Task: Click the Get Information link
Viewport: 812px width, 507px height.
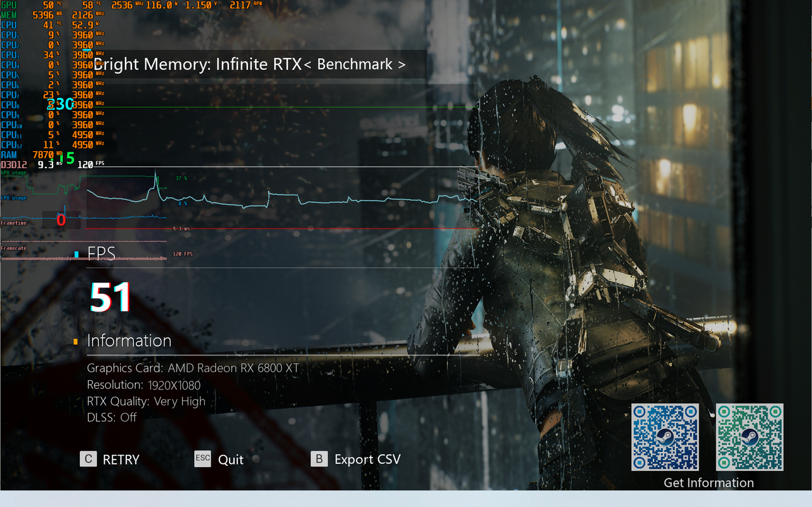Action: click(709, 482)
